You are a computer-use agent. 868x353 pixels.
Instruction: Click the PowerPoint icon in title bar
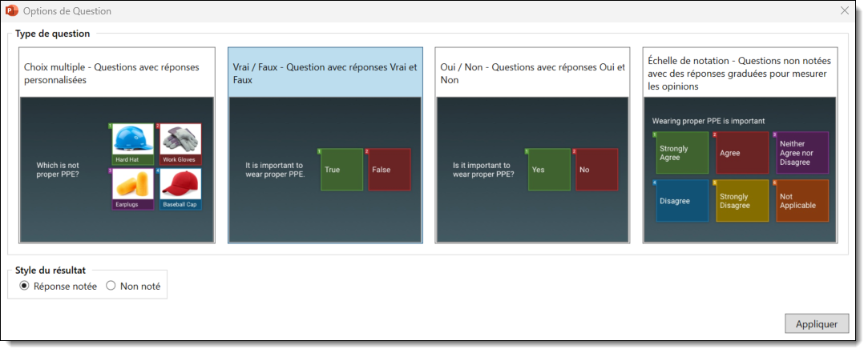(12, 11)
